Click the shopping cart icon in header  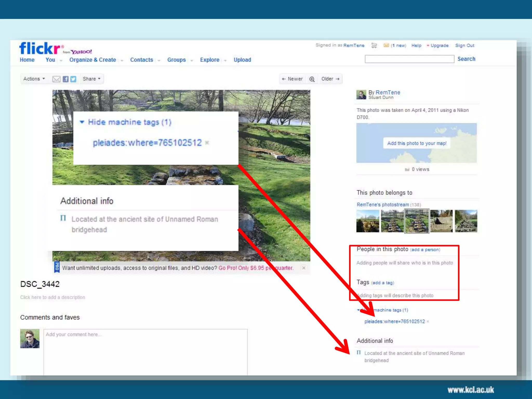click(x=374, y=45)
